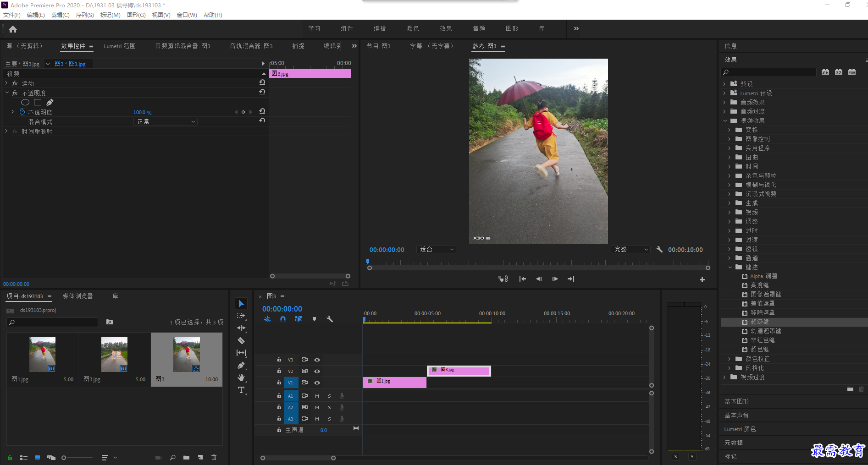Viewport: 868px width, 465px height.
Task: Select the Pen tool in toolbar
Action: click(241, 365)
